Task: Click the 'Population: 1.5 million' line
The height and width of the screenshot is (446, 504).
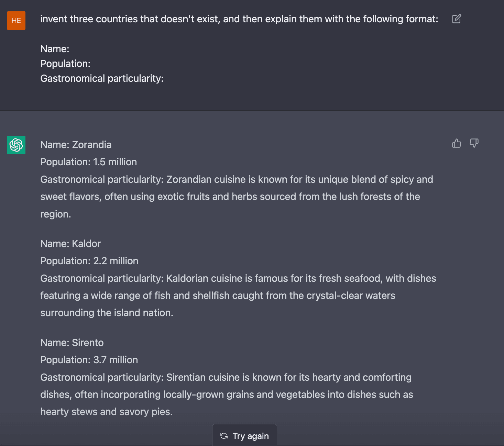Action: pyautogui.click(x=89, y=162)
